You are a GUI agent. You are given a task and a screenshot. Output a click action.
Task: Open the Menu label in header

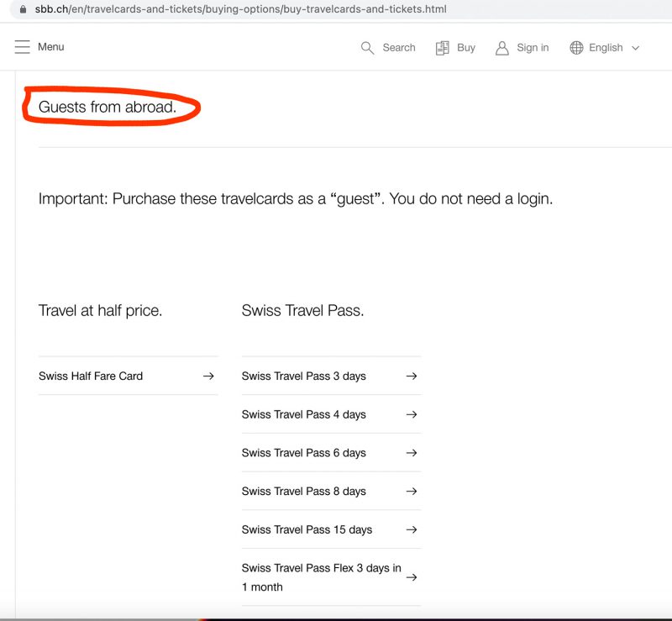[x=51, y=47]
